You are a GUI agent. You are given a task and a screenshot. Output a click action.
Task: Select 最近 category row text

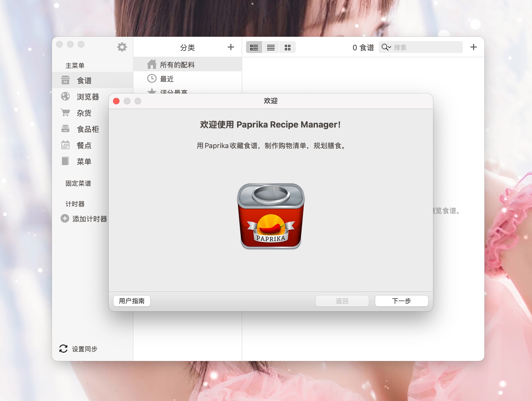click(x=167, y=79)
